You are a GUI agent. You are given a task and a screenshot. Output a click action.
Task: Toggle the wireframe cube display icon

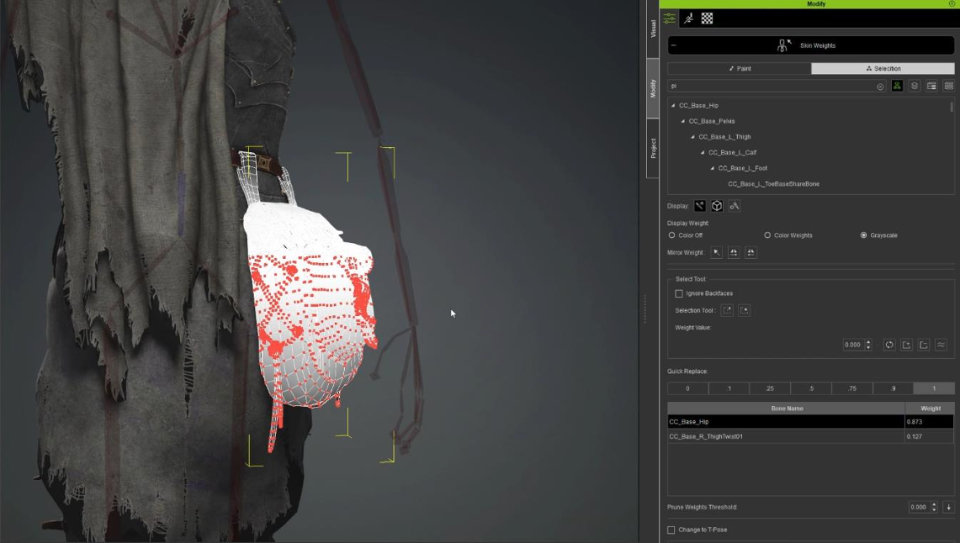click(717, 206)
